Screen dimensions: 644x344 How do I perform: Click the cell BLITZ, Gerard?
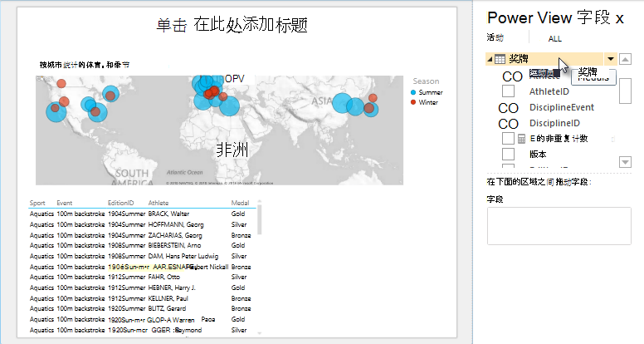pyautogui.click(x=167, y=308)
